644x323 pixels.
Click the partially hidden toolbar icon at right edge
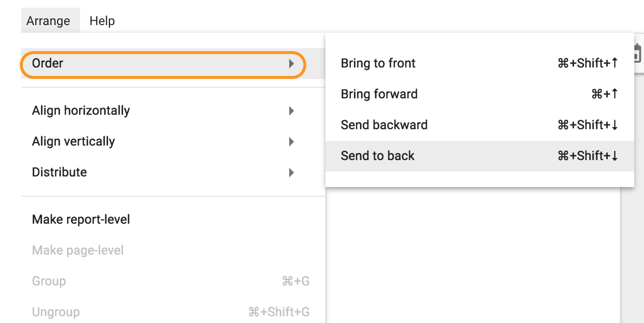[638, 53]
